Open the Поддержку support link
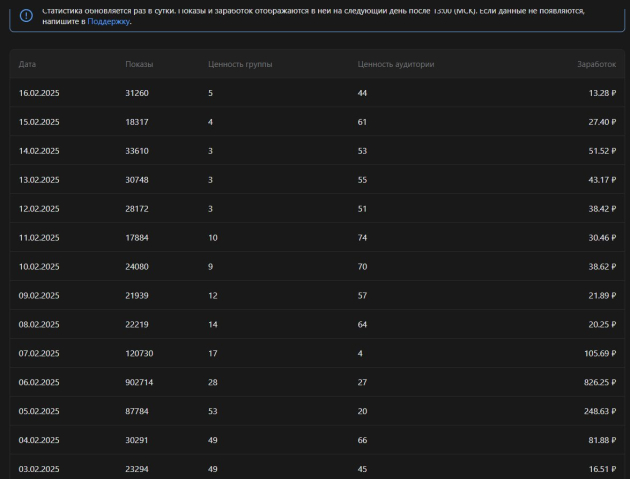 coord(108,22)
